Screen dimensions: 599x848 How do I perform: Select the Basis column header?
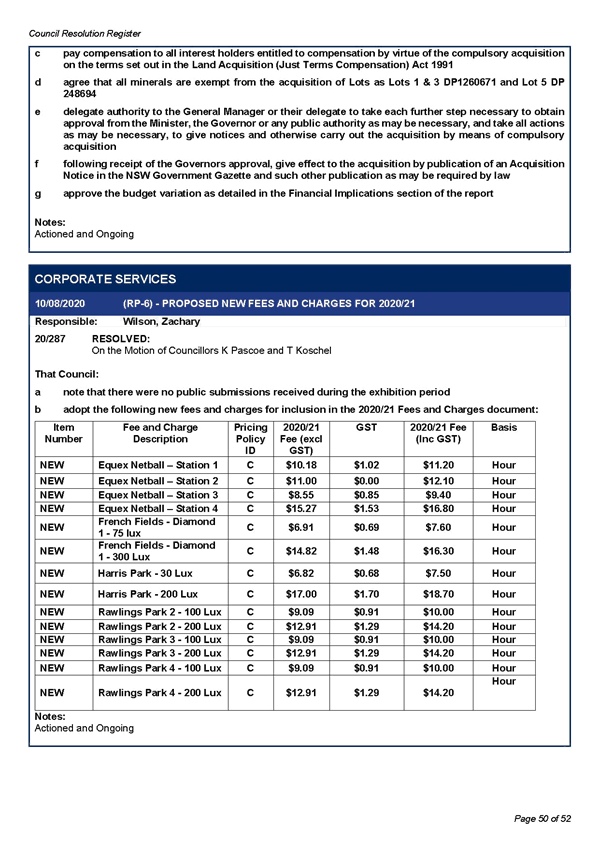coord(504,427)
